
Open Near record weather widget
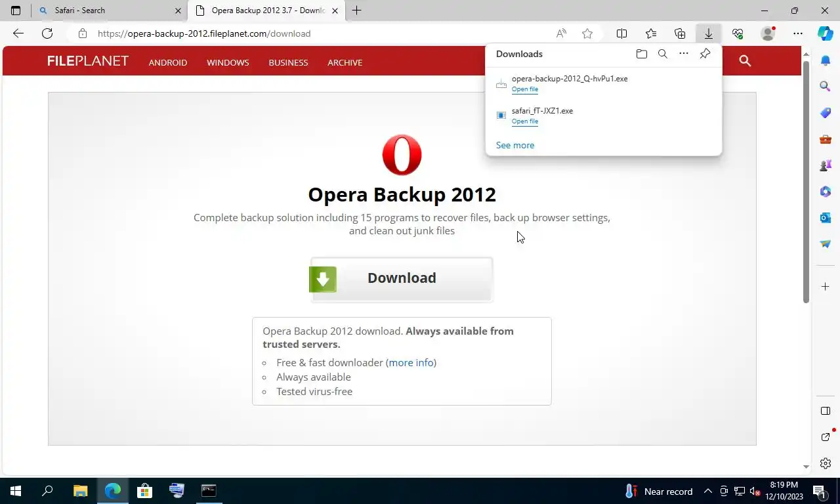pyautogui.click(x=658, y=491)
